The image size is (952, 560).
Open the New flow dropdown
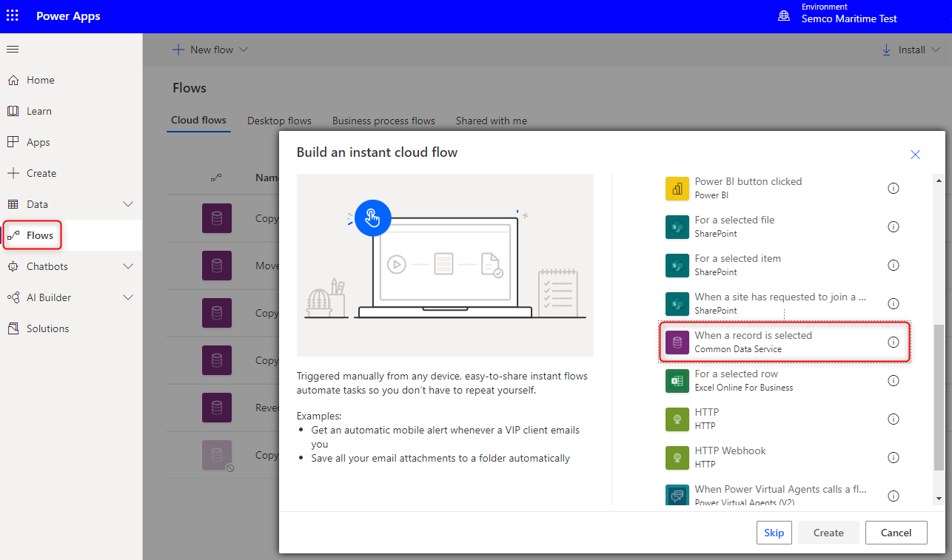pyautogui.click(x=210, y=50)
